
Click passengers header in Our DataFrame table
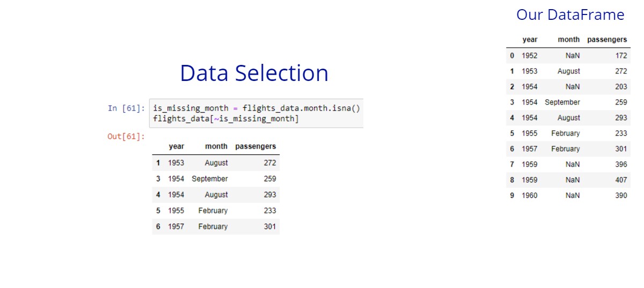(607, 40)
